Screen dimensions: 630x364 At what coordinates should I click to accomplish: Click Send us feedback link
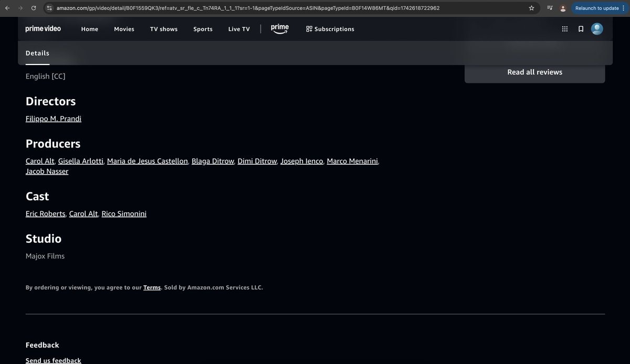click(54, 360)
